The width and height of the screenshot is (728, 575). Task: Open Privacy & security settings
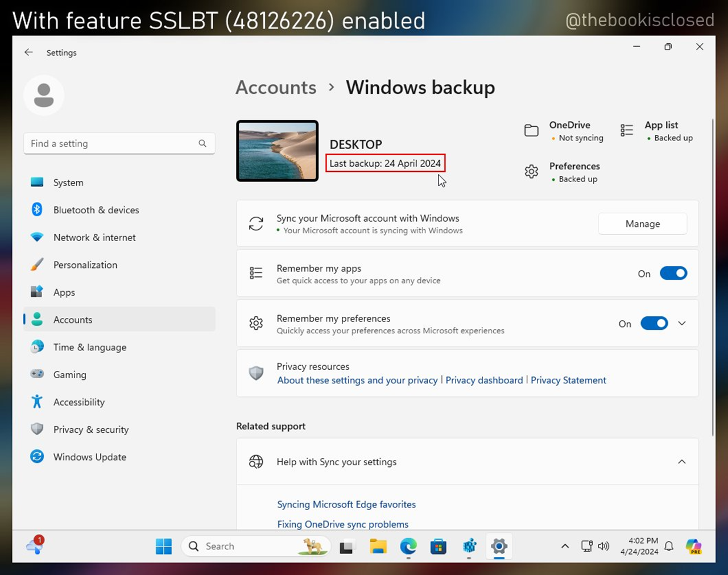(119, 429)
